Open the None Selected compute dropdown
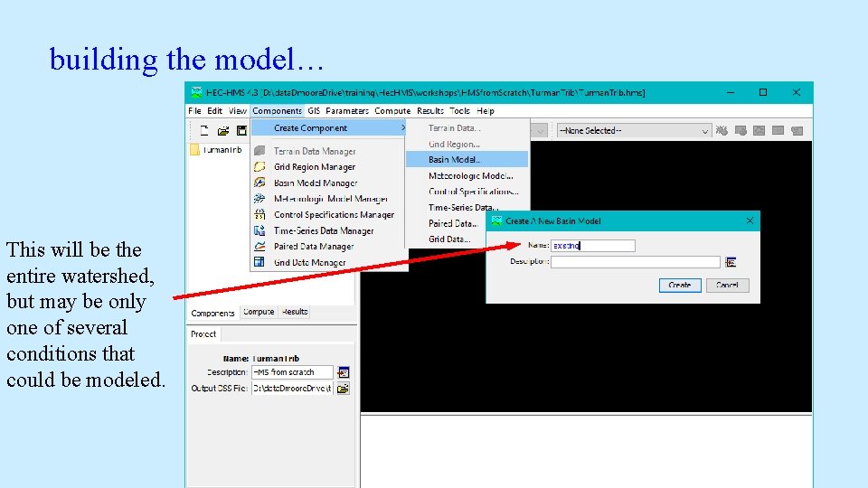This screenshot has width=868, height=488. [633, 130]
